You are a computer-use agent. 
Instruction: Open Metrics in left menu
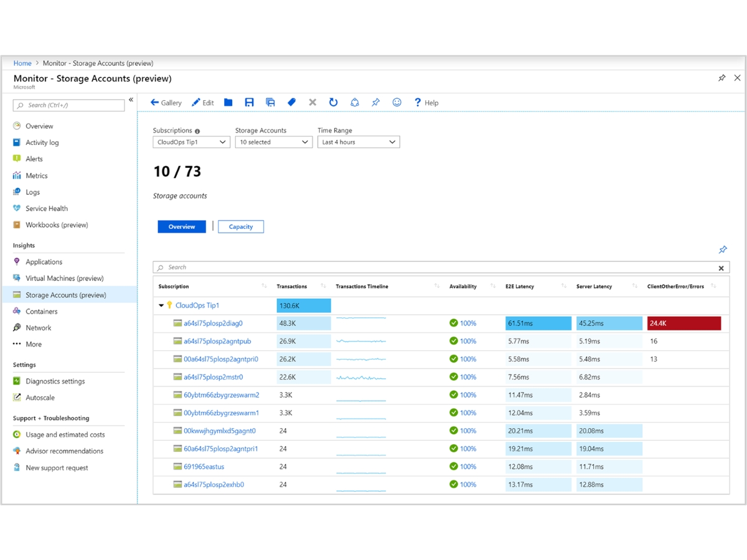37,175
